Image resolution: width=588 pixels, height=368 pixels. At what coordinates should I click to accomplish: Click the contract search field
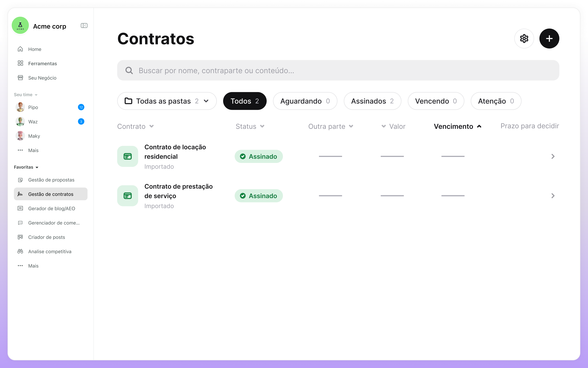[338, 70]
